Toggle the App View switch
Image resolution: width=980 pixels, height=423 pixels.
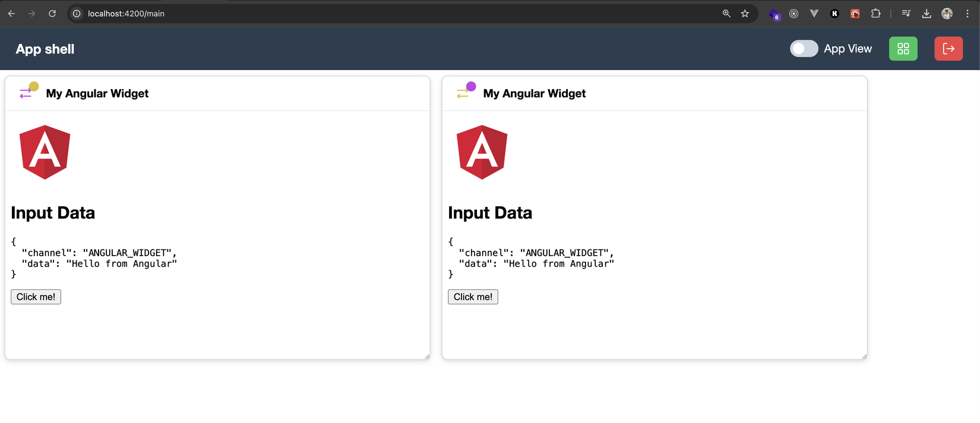pyautogui.click(x=804, y=49)
